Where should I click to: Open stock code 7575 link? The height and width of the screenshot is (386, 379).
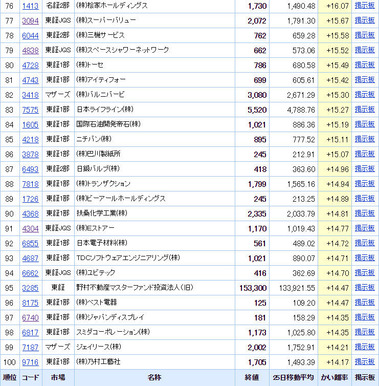[x=30, y=110]
